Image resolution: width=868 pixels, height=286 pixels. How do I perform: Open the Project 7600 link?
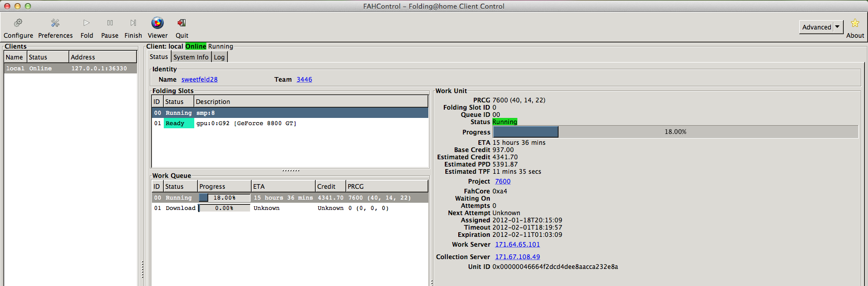point(503,182)
